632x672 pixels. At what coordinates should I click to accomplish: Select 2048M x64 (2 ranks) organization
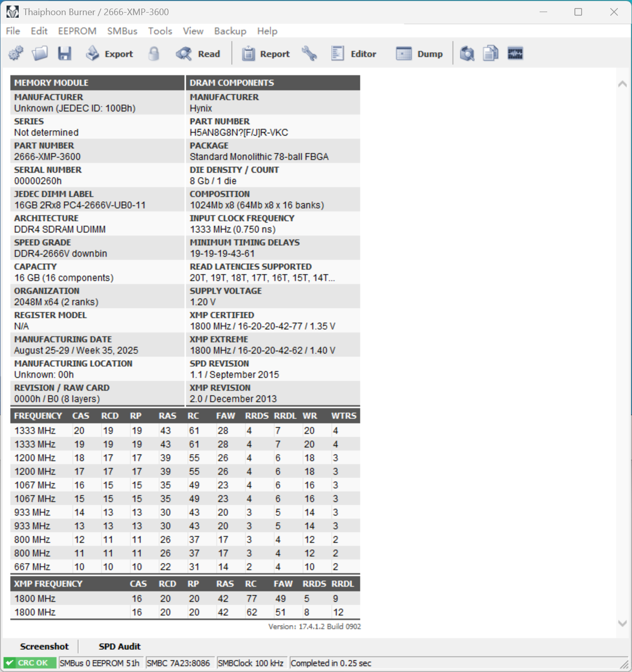pos(56,302)
